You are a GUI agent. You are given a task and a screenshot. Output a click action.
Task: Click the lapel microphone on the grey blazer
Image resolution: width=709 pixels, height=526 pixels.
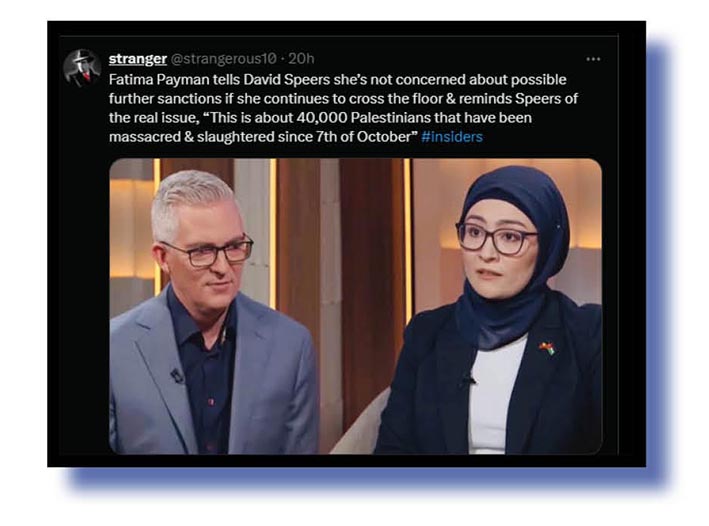177,375
